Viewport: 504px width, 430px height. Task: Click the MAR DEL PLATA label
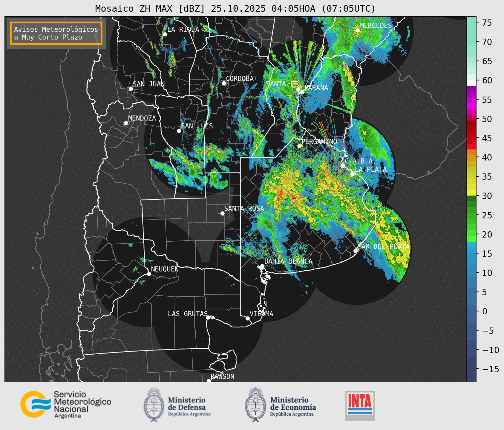point(384,247)
